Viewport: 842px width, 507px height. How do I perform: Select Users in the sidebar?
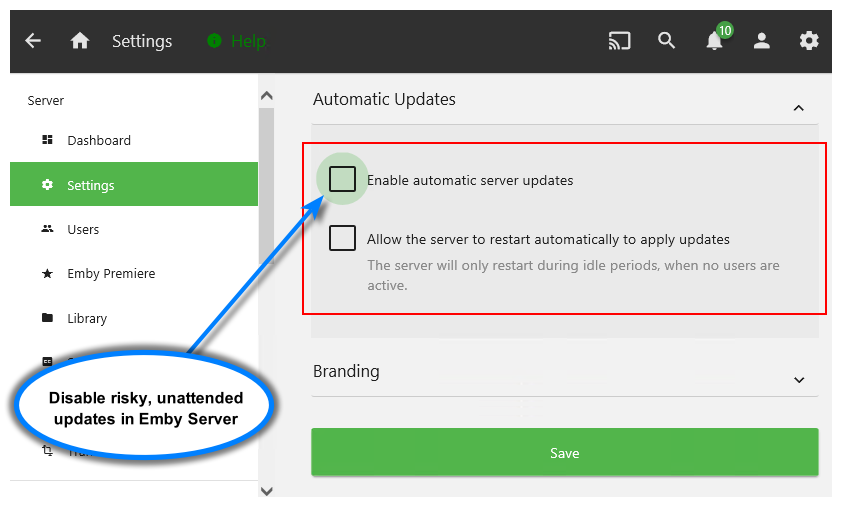(83, 229)
